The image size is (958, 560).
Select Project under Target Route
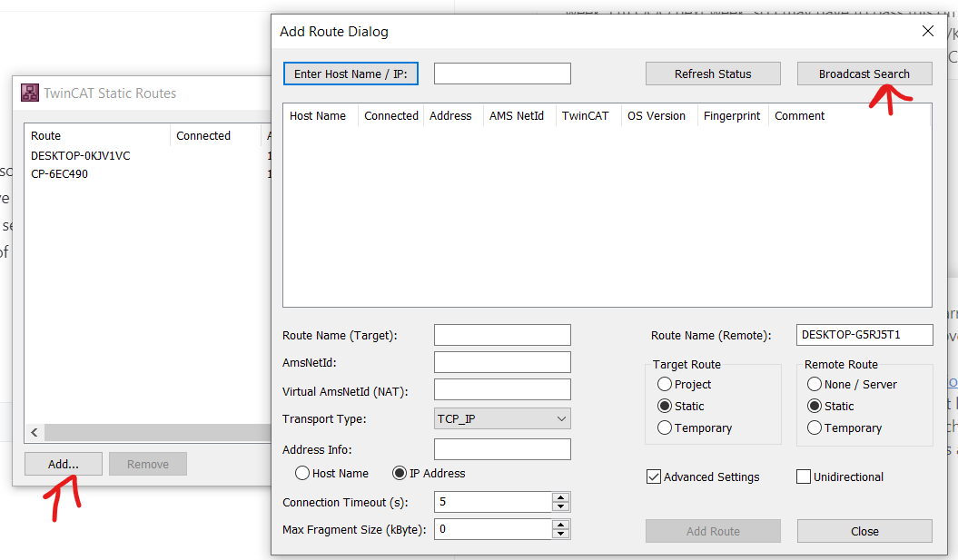[x=665, y=384]
